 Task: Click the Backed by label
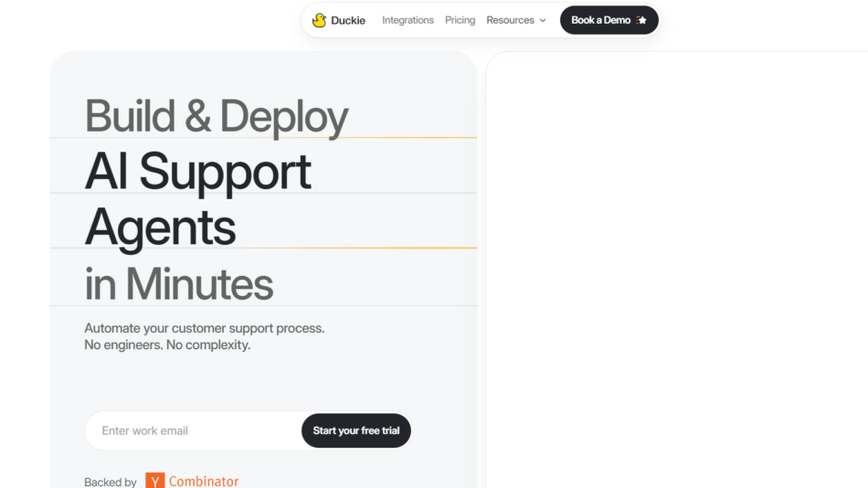(111, 482)
